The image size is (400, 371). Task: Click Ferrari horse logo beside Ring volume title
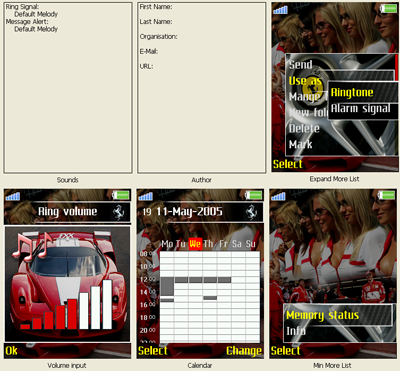[x=118, y=212]
